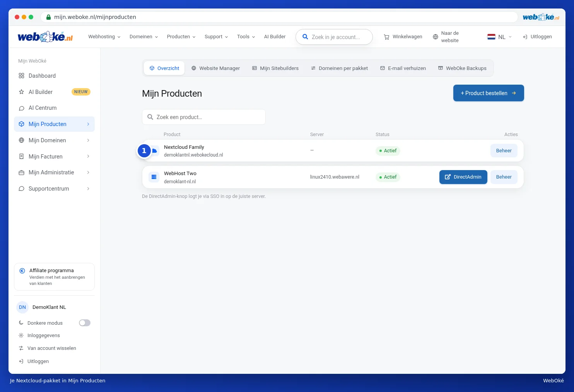Image resolution: width=574 pixels, height=392 pixels.
Task: Open the Tools dropdown menu
Action: pyautogui.click(x=246, y=37)
